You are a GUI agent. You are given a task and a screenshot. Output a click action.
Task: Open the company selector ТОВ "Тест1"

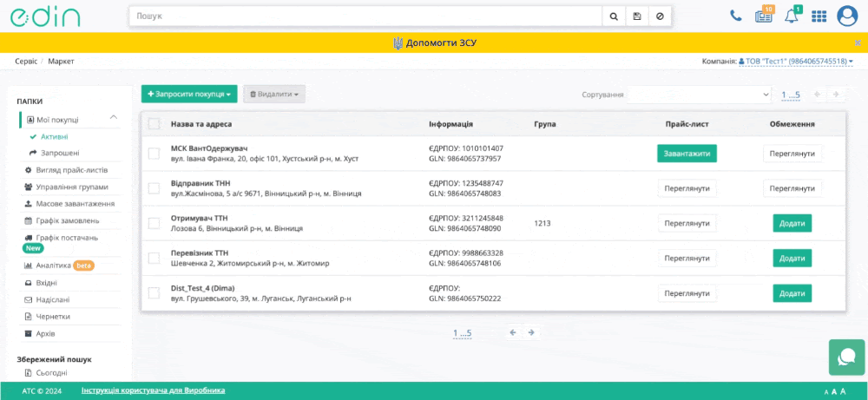(795, 62)
